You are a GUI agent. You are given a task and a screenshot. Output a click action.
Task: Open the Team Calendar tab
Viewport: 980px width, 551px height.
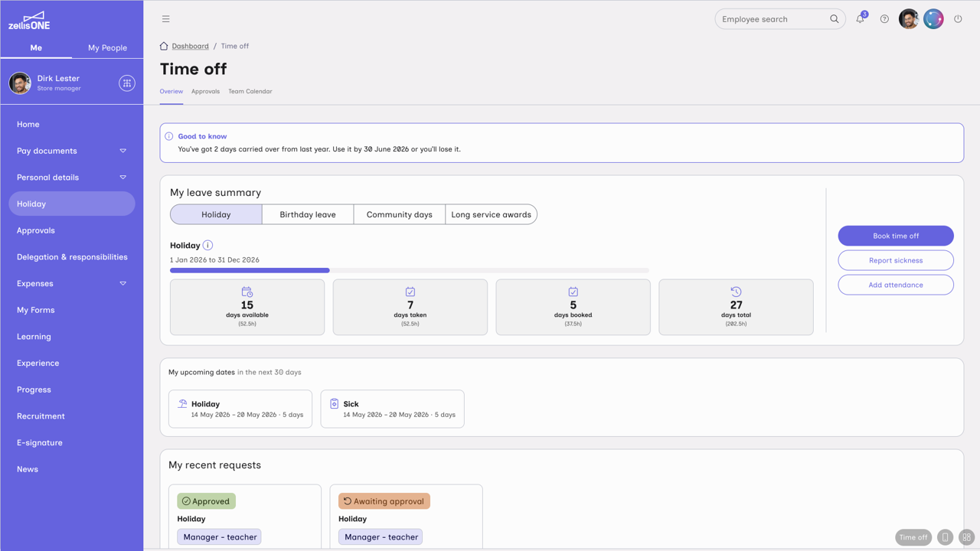[x=250, y=92]
